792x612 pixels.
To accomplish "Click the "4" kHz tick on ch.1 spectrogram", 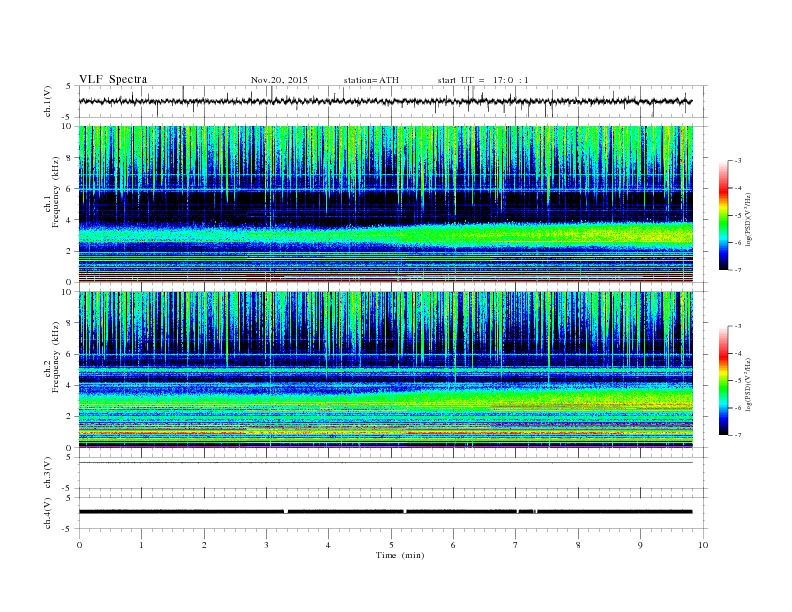I will pos(69,220).
